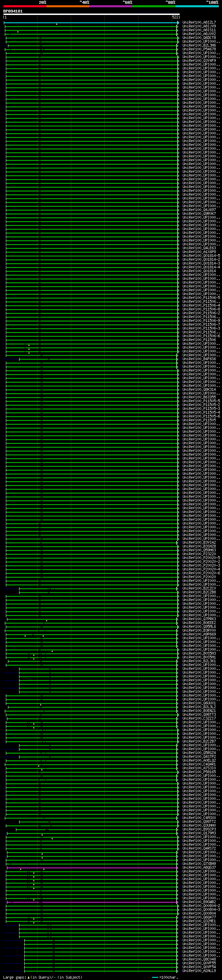The image size is (222, 980).
Task: Select the UniRef100_Q3Y4F9 label
Action: pyautogui.click(x=199, y=60)
